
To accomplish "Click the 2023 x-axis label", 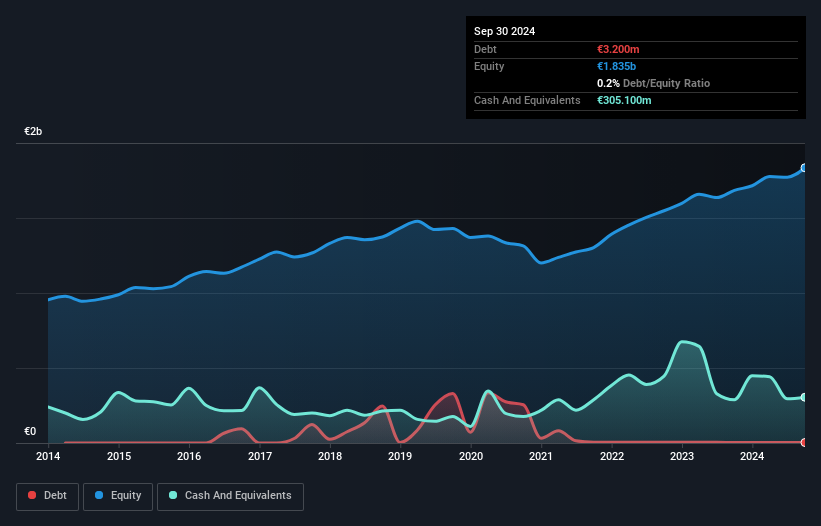I will pos(683,457).
